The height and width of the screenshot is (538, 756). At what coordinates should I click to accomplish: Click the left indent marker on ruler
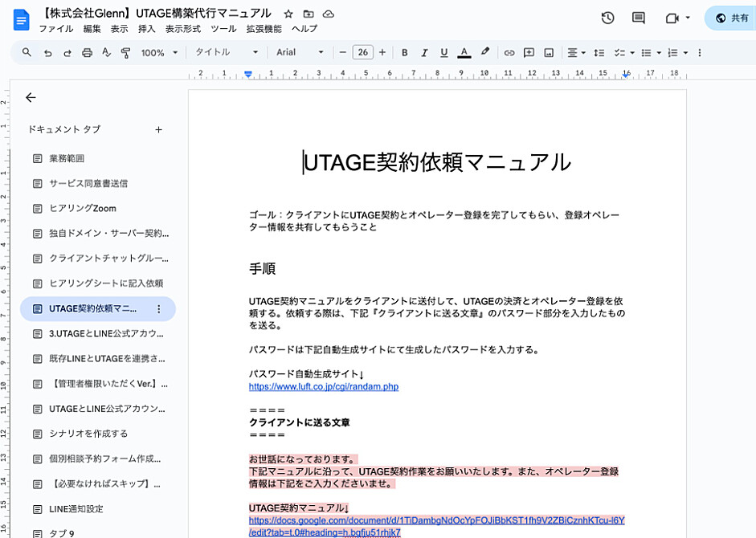point(247,74)
